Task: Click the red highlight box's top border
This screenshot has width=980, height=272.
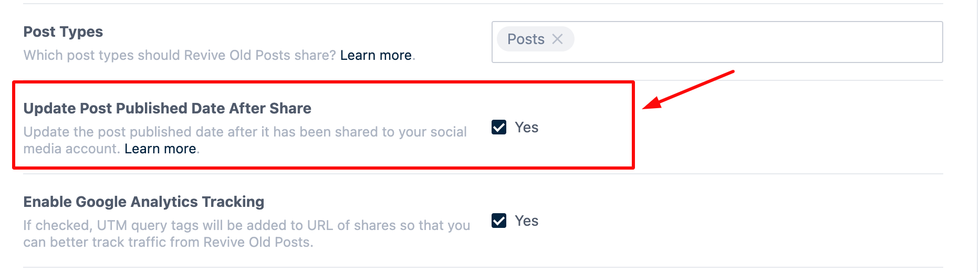Action: click(x=324, y=82)
